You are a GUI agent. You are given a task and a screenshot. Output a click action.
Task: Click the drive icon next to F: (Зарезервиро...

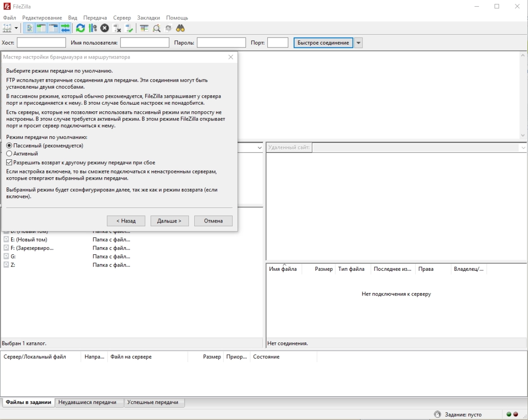6,248
